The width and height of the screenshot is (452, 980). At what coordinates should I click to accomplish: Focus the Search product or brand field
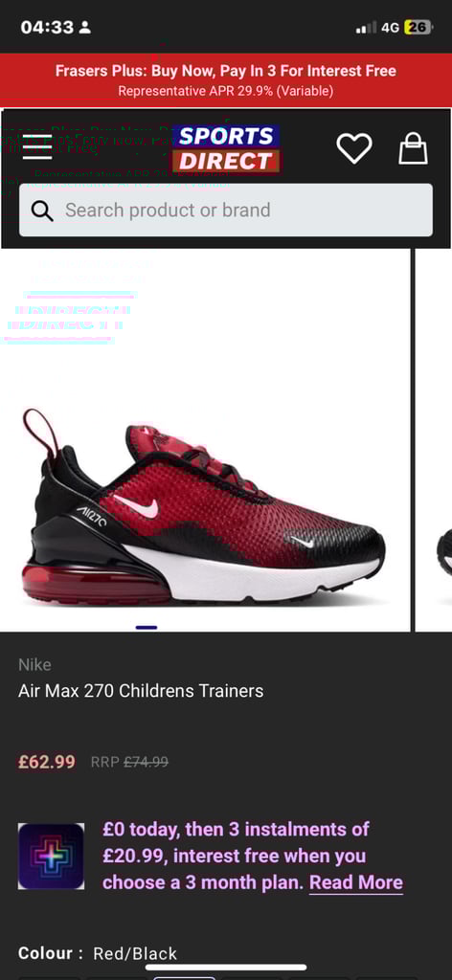(x=226, y=210)
